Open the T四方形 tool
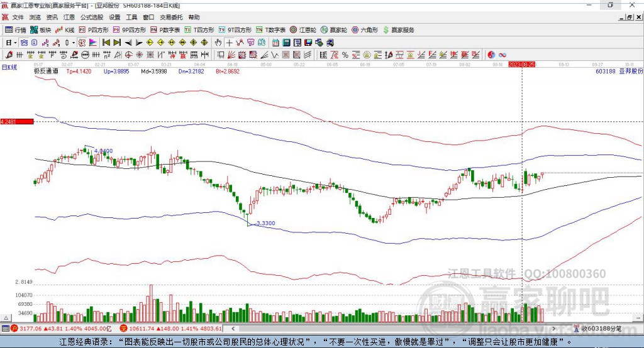The width and height of the screenshot is (644, 348). tap(199, 30)
